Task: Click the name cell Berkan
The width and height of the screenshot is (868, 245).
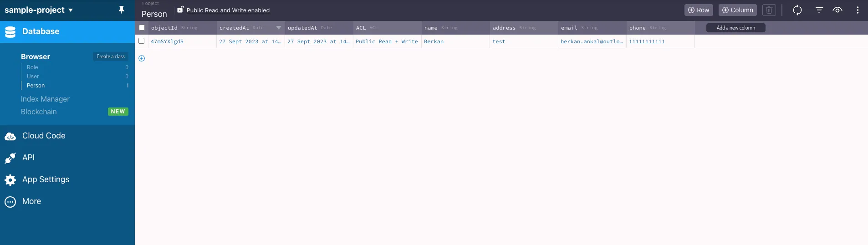Action: click(455, 41)
